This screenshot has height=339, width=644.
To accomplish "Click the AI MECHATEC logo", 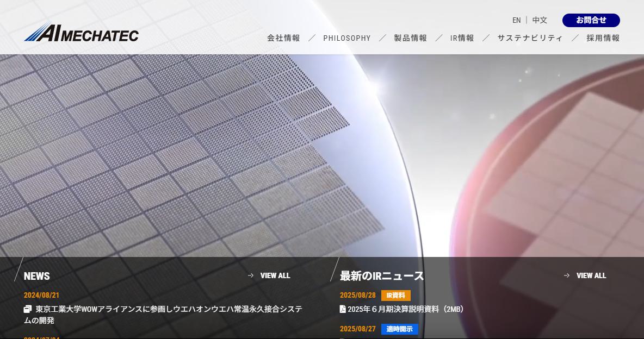I will [82, 33].
